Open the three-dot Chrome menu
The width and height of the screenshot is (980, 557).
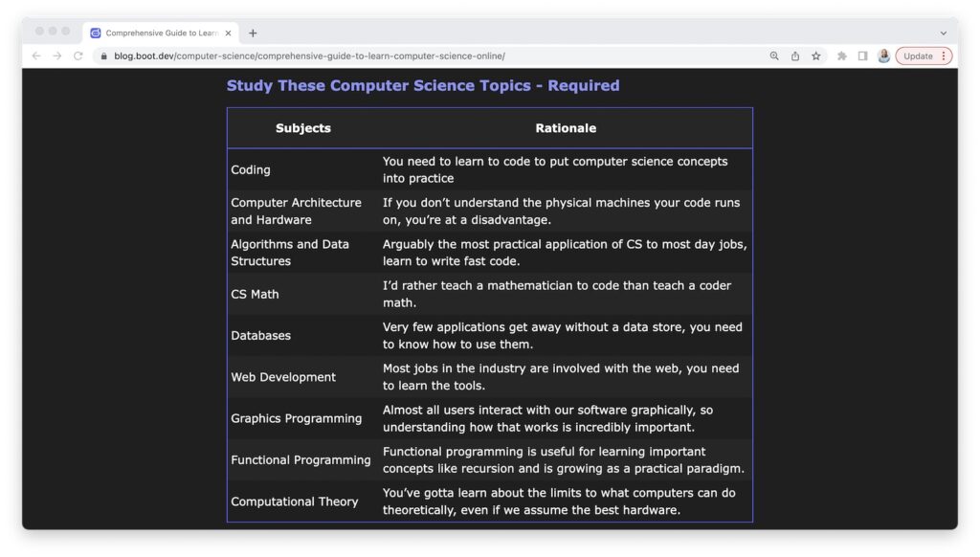[x=944, y=56]
